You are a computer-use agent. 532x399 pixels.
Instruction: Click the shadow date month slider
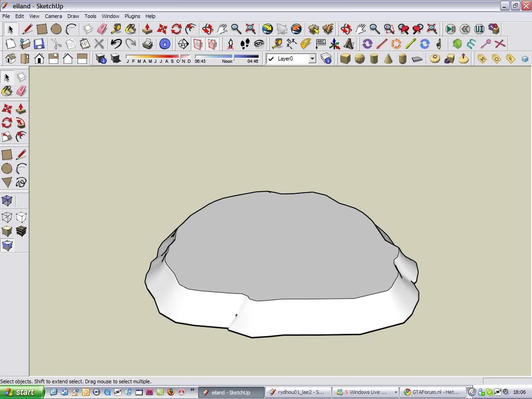pos(159,58)
